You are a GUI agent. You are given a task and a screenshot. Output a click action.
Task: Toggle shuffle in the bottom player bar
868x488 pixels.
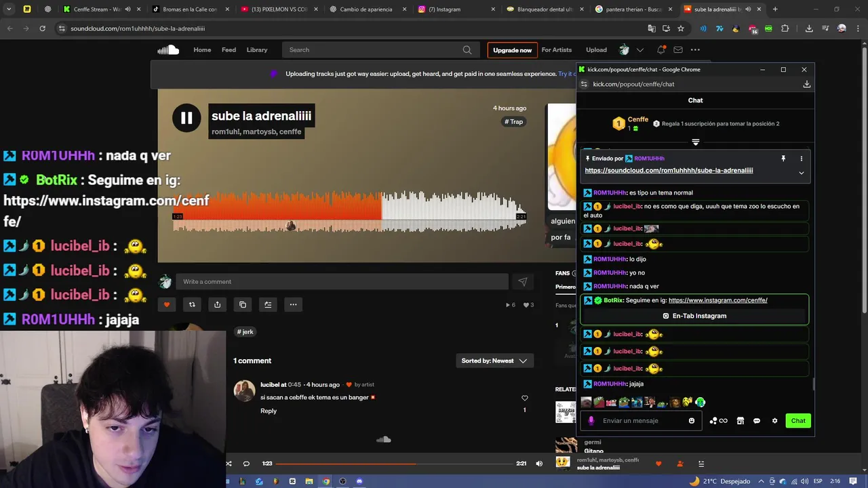pos(229,464)
